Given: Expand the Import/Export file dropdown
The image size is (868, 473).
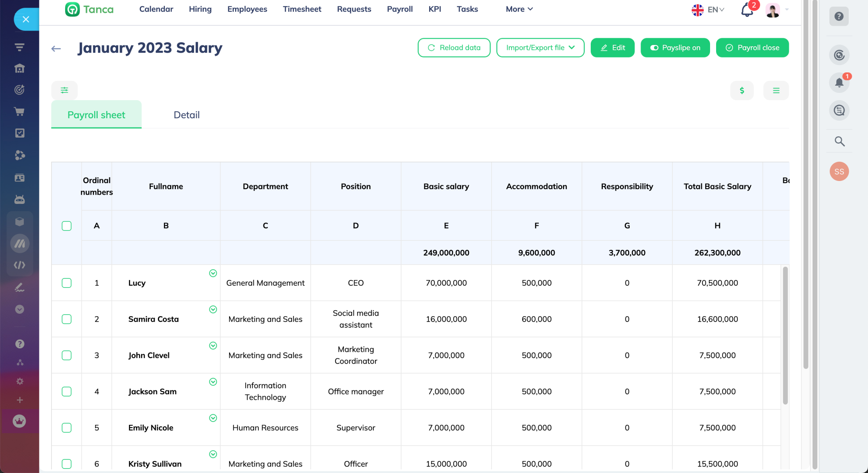Looking at the screenshot, I should (540, 47).
